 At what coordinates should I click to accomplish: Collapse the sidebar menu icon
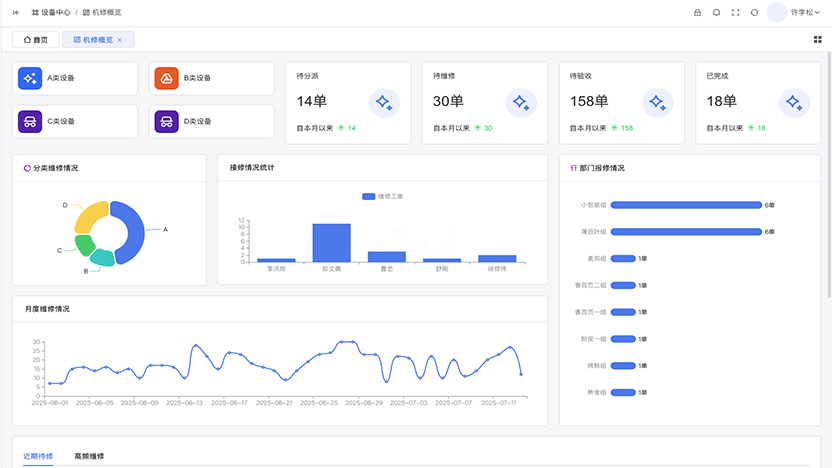pyautogui.click(x=16, y=12)
